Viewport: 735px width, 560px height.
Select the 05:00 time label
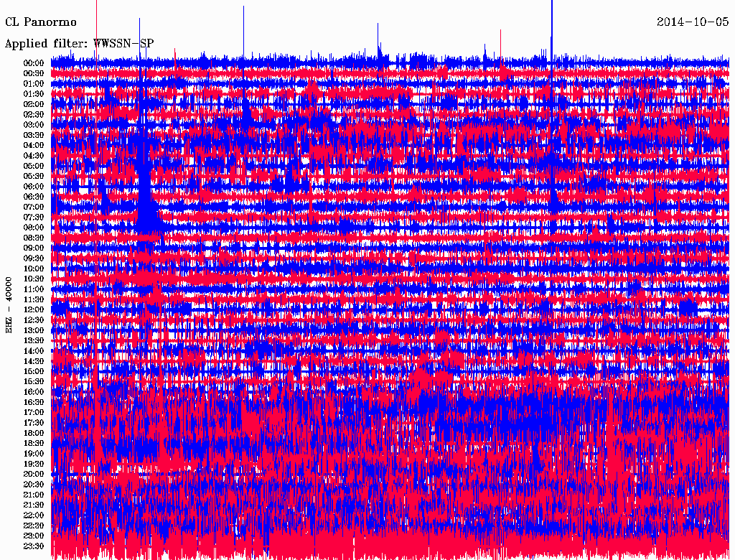tap(34, 166)
